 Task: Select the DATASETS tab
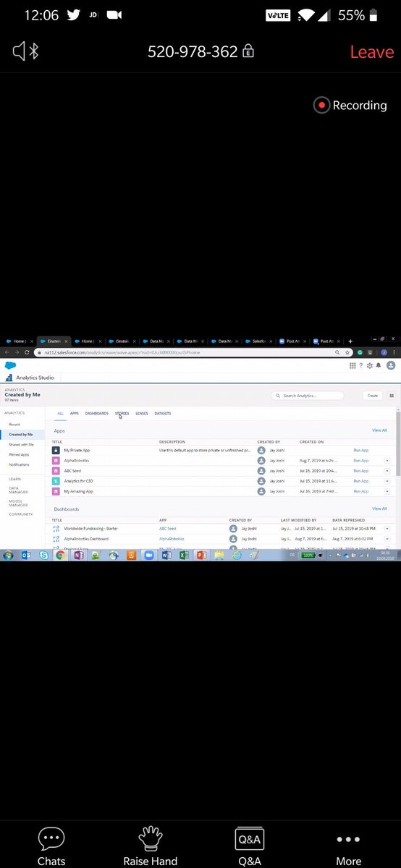tap(163, 413)
